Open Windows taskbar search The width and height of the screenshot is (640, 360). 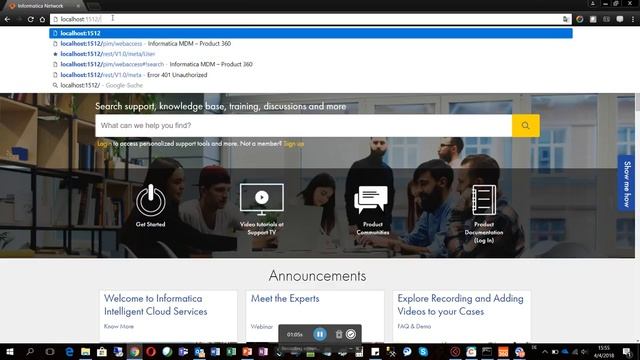click(x=30, y=351)
